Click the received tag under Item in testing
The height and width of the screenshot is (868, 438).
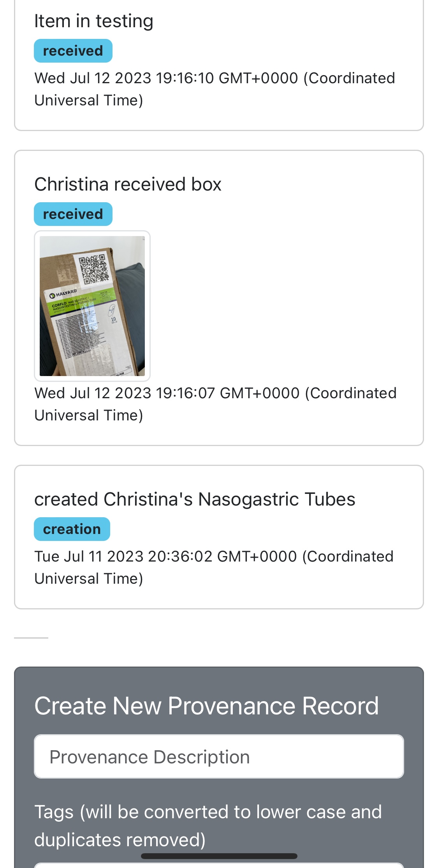coord(73,51)
